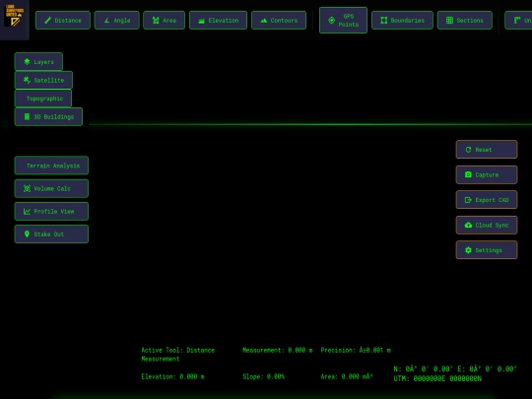
Task: Select the Distance tool pencil icon
Action: 48,21
